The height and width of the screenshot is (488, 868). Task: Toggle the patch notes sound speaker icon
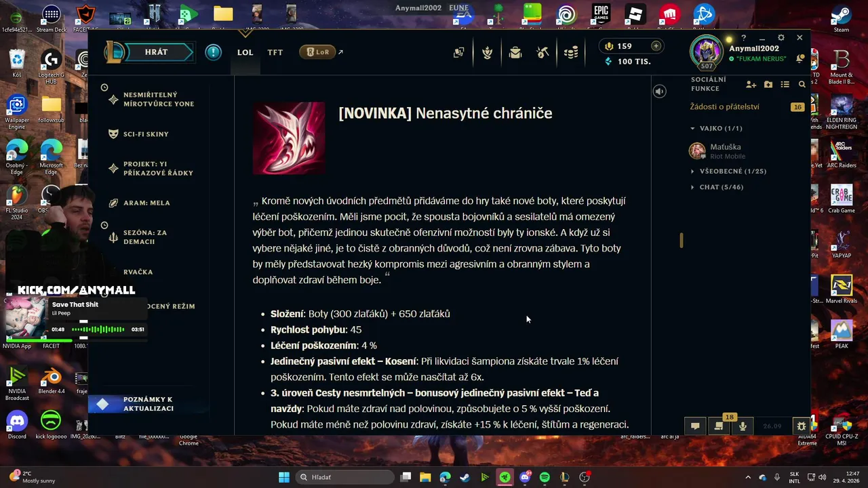tap(659, 91)
